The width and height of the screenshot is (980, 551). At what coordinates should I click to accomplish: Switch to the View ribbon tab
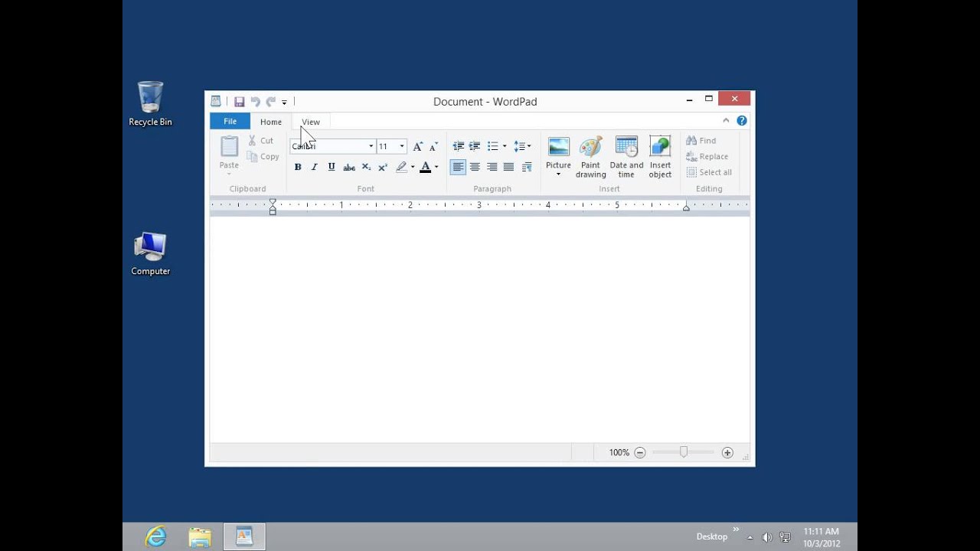310,122
